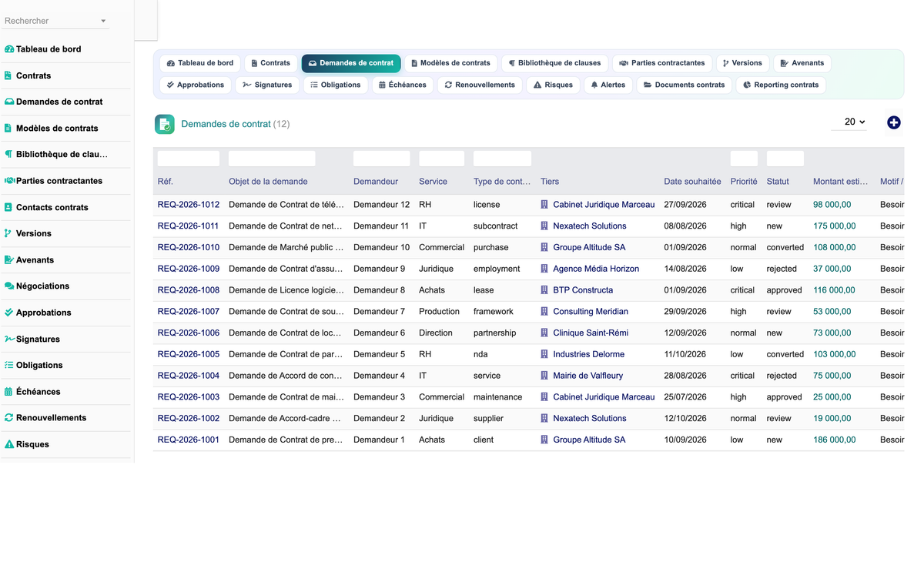The width and height of the screenshot is (924, 572).
Task: Click the Service filter input field
Action: (x=441, y=159)
